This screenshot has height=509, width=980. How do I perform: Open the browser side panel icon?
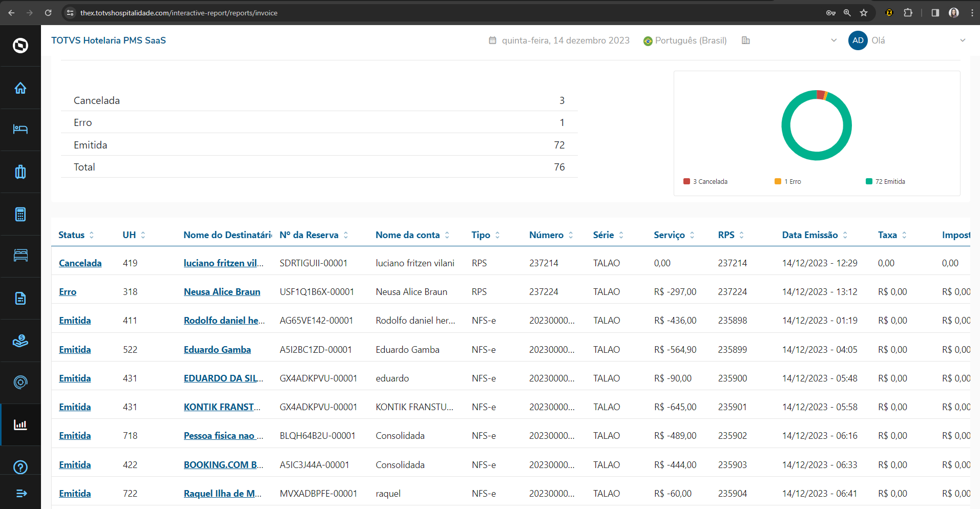tap(935, 13)
